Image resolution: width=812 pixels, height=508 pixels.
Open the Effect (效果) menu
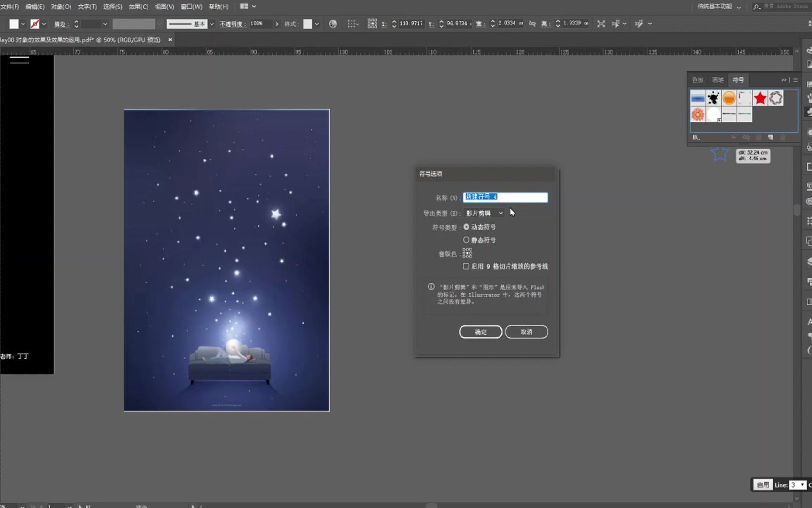(x=138, y=7)
